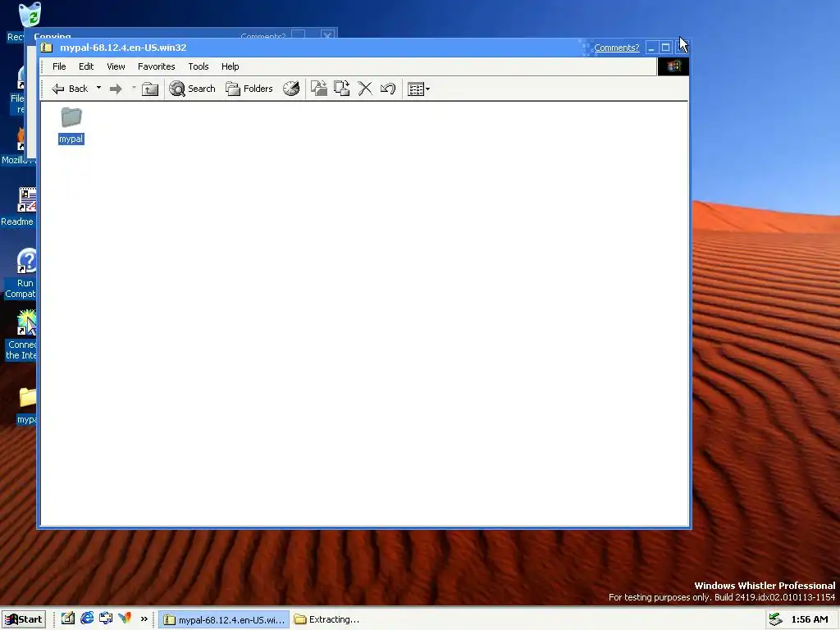Minimize the mypal-68.12.4 window
Screen dimensions: 840x630
[651, 48]
